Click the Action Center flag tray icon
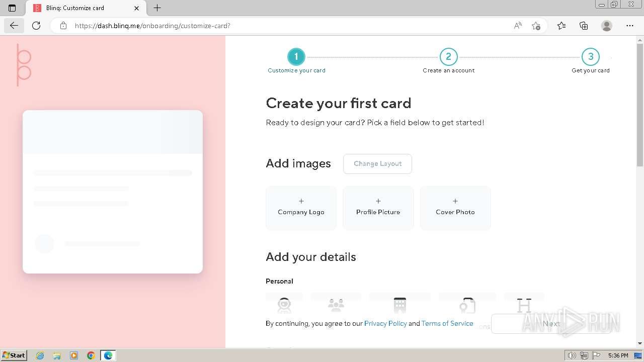The image size is (644, 362). point(596,355)
